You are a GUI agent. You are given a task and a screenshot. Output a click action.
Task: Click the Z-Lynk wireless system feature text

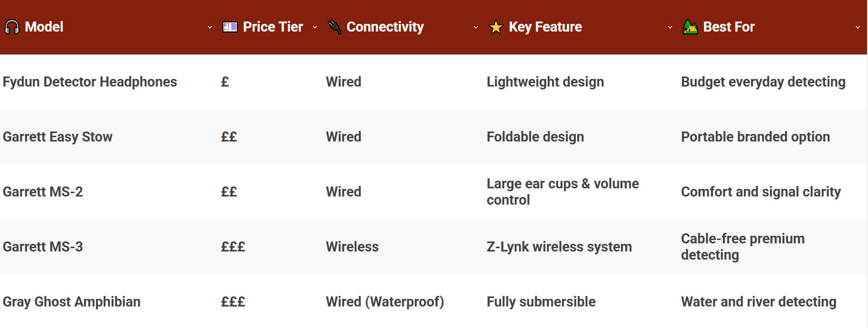[x=559, y=247]
